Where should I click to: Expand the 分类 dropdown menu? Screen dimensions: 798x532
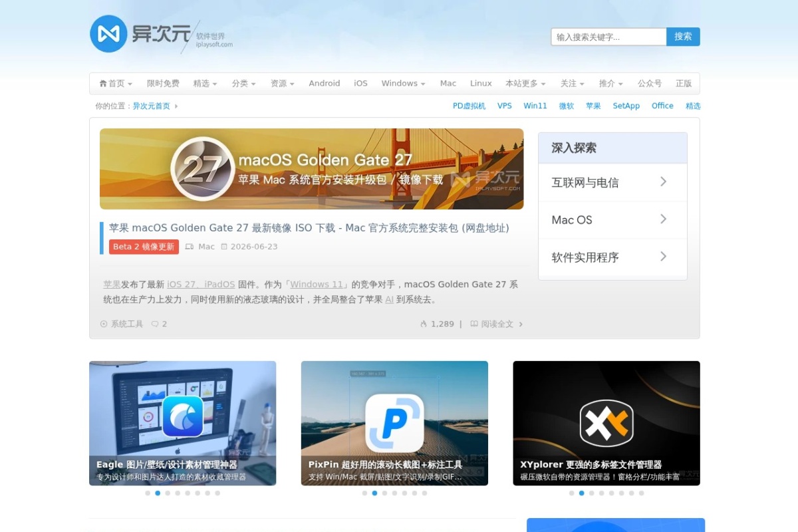(243, 83)
